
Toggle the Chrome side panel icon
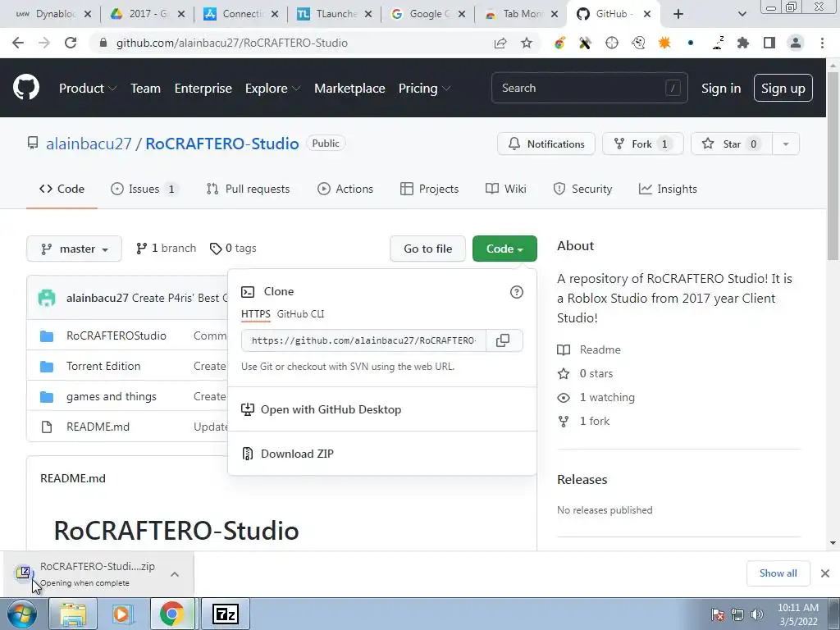pos(769,43)
